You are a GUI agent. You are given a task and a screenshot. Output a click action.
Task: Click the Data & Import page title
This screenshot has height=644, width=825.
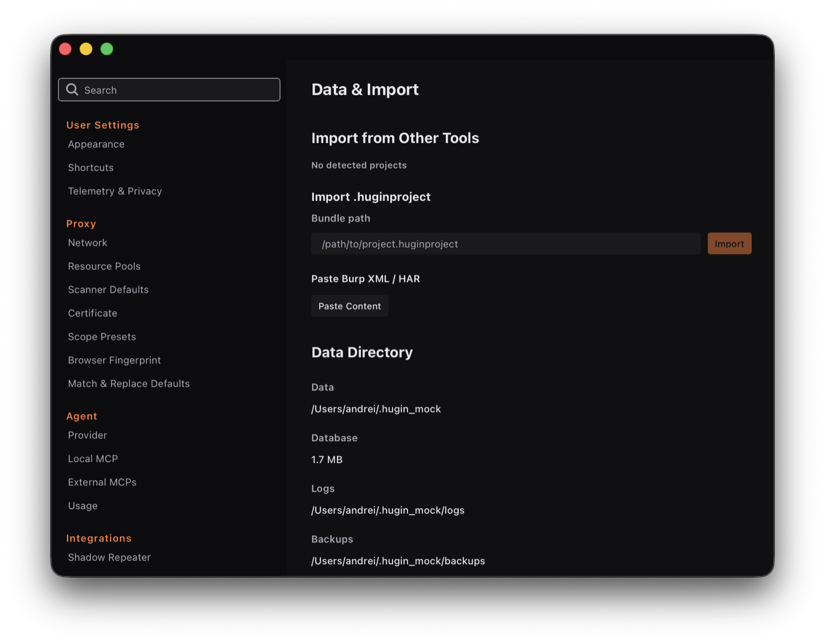point(365,89)
